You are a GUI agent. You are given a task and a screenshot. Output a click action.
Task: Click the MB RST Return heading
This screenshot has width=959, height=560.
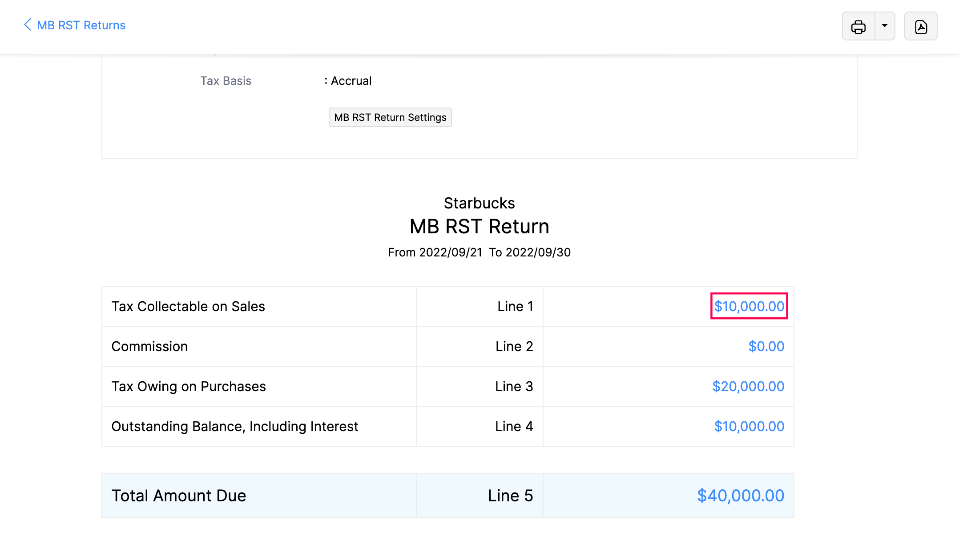click(x=479, y=227)
